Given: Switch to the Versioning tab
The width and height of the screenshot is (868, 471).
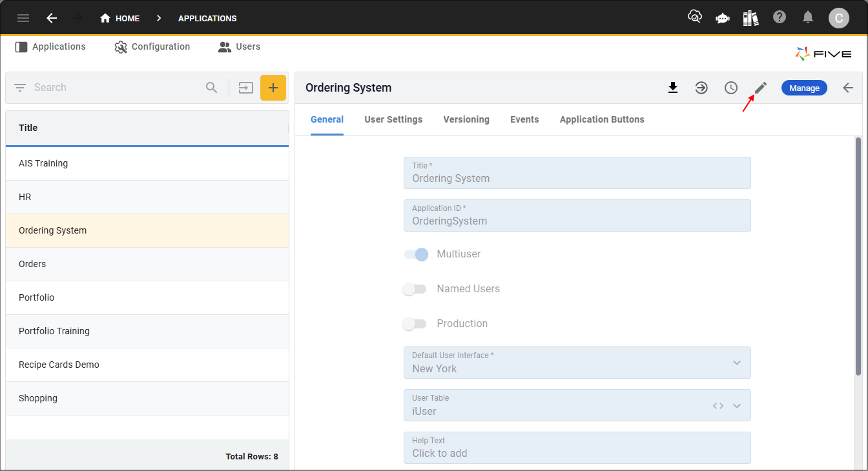Looking at the screenshot, I should [x=466, y=120].
